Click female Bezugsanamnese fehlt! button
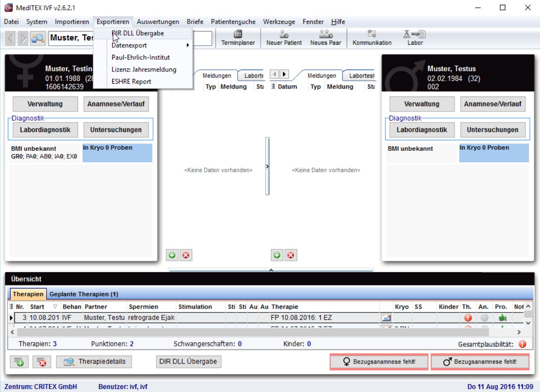 [x=379, y=362]
